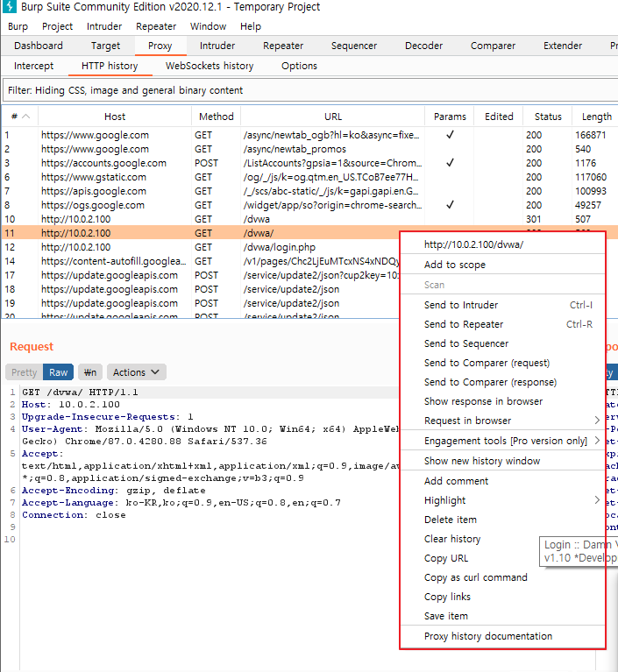The height and width of the screenshot is (672, 618).
Task: Sort history by the # column arrow
Action: [25, 117]
